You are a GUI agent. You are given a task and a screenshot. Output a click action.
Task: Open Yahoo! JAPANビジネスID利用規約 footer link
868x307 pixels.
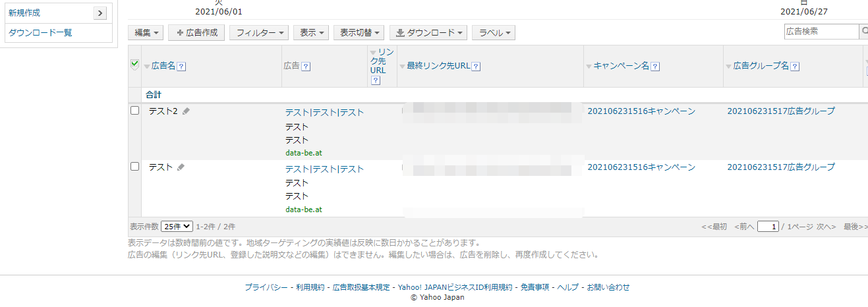tap(455, 287)
